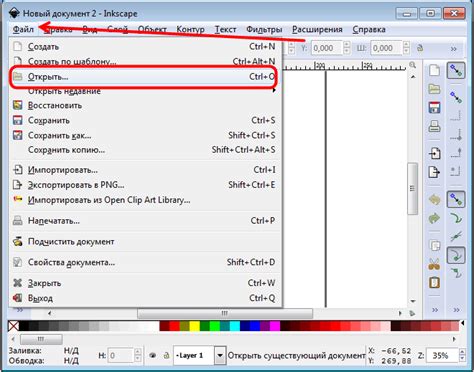
Task: Choose Импортировать из Open Clip Art Library...
Action: coord(145,200)
